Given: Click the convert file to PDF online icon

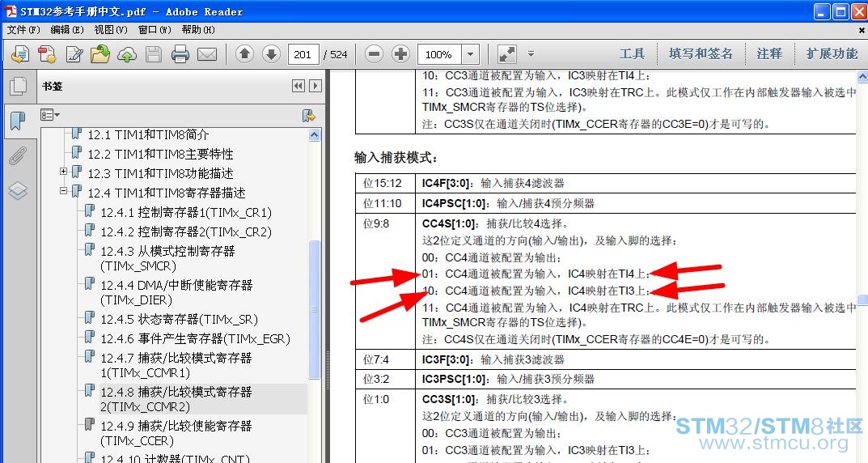Looking at the screenshot, I should pyautogui.click(x=20, y=54).
